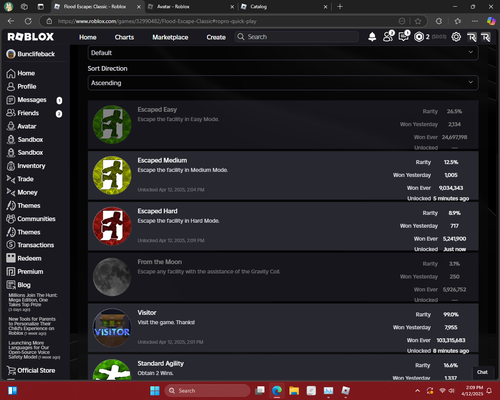Screen dimensions: 500x400
Task: Open the Friends sidebar icon
Action: click(x=11, y=113)
